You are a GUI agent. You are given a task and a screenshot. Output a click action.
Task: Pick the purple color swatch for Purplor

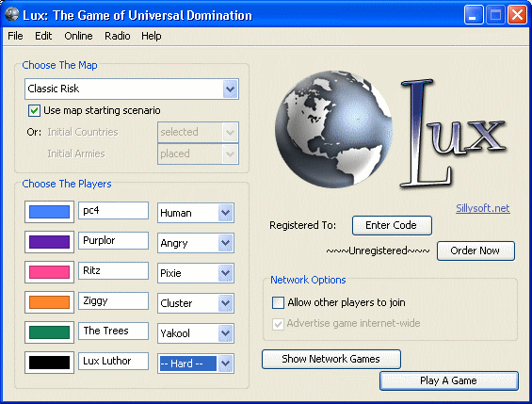click(49, 242)
